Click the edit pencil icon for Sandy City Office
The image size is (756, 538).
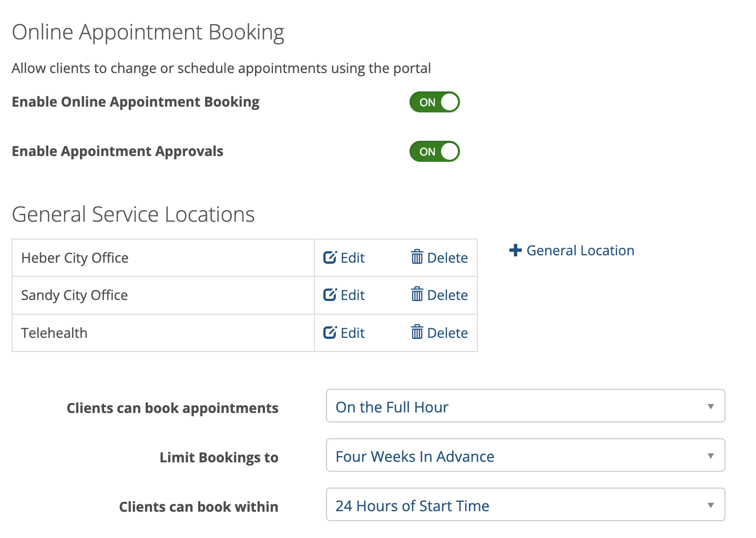tap(330, 295)
